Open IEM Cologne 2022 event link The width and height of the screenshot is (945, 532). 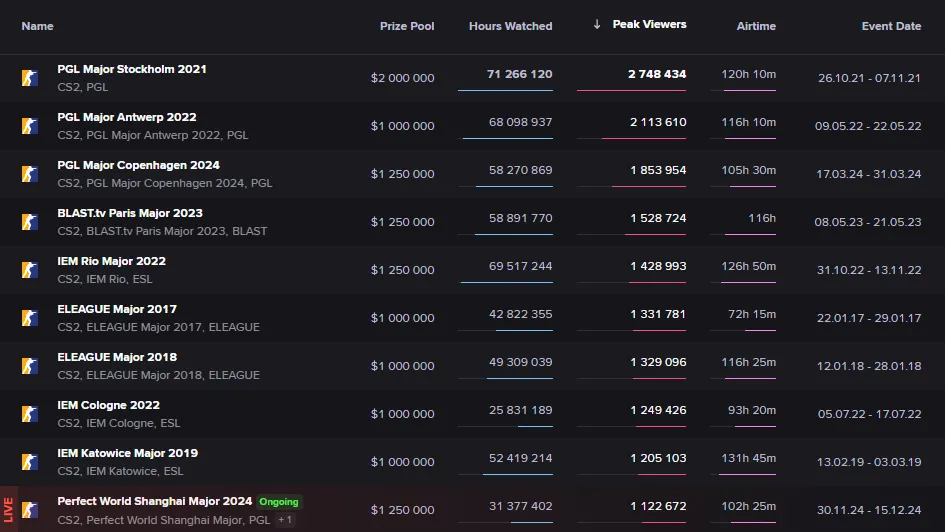pos(108,405)
